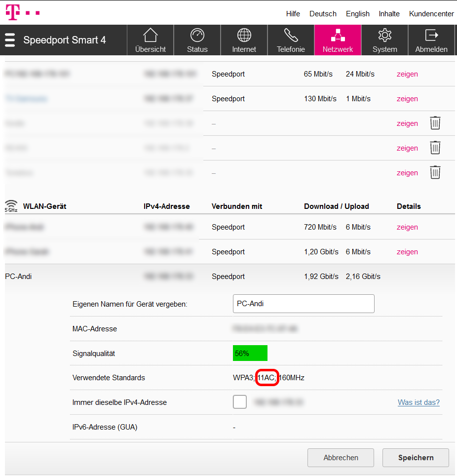Switch language to English
Screen dimensions: 457x476
pos(357,14)
